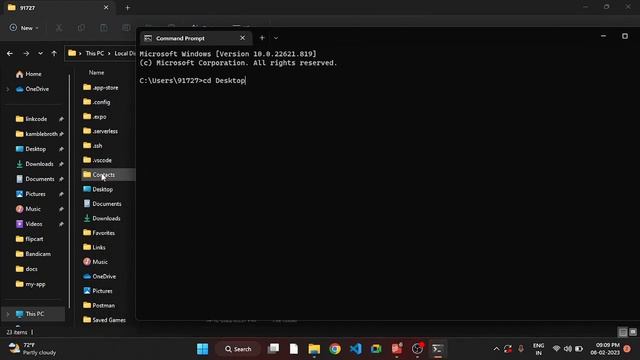Open Music in Quick access sidebar
The image size is (640, 360).
tap(33, 209)
